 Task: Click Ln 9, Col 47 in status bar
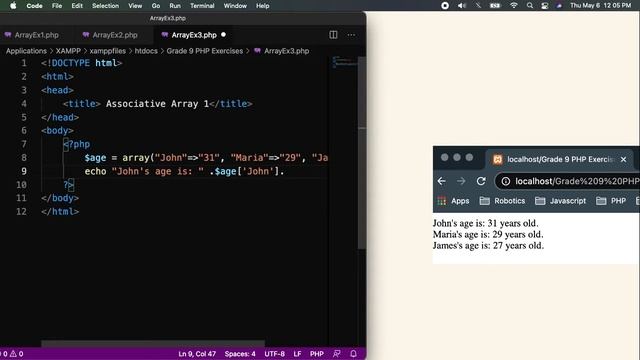pyautogui.click(x=197, y=354)
